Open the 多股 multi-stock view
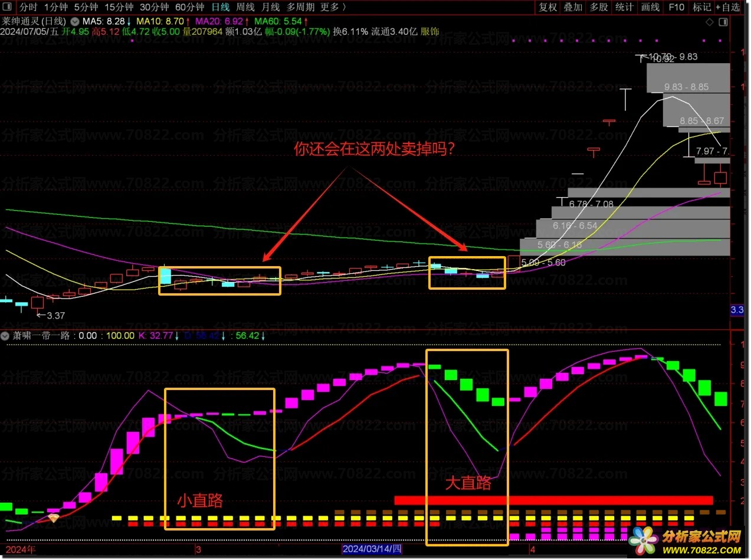The height and width of the screenshot is (560, 751). pos(599,7)
